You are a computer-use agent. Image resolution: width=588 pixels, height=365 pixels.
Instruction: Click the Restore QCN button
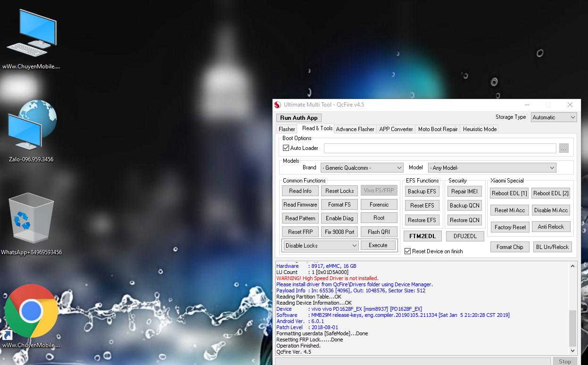(464, 220)
